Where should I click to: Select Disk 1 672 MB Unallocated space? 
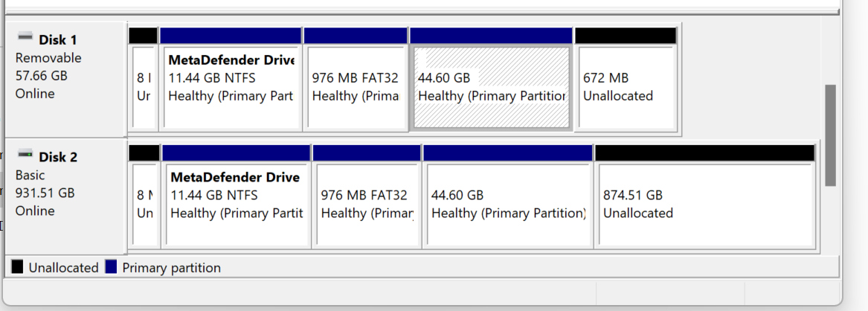click(x=626, y=79)
